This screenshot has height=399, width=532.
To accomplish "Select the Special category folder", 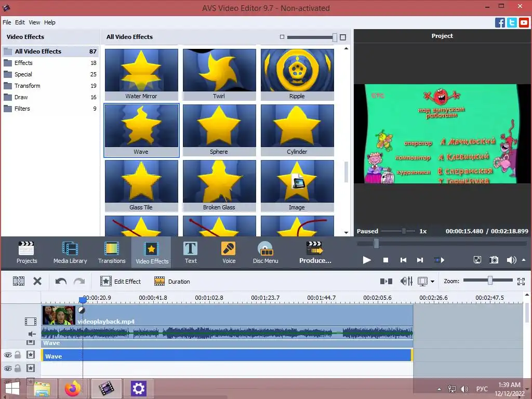I will coord(50,74).
